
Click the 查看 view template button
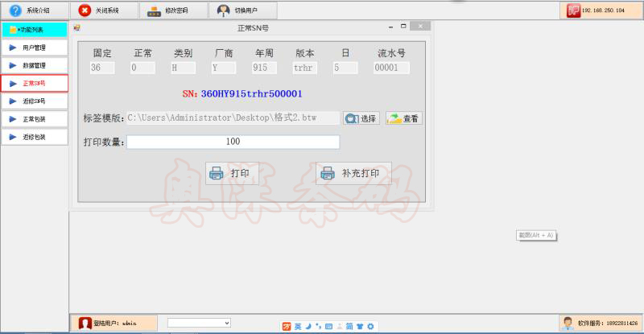pos(404,118)
